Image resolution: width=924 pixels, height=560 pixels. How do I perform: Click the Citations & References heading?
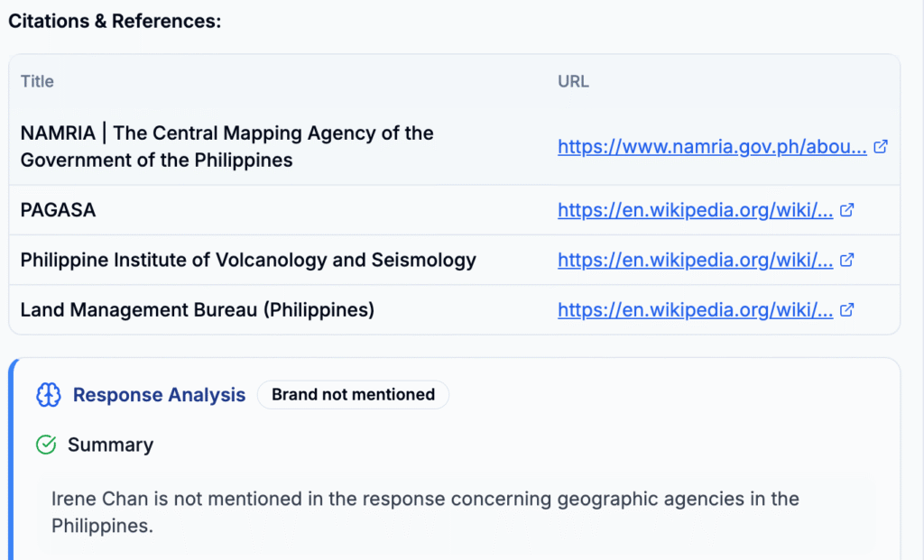(x=114, y=21)
